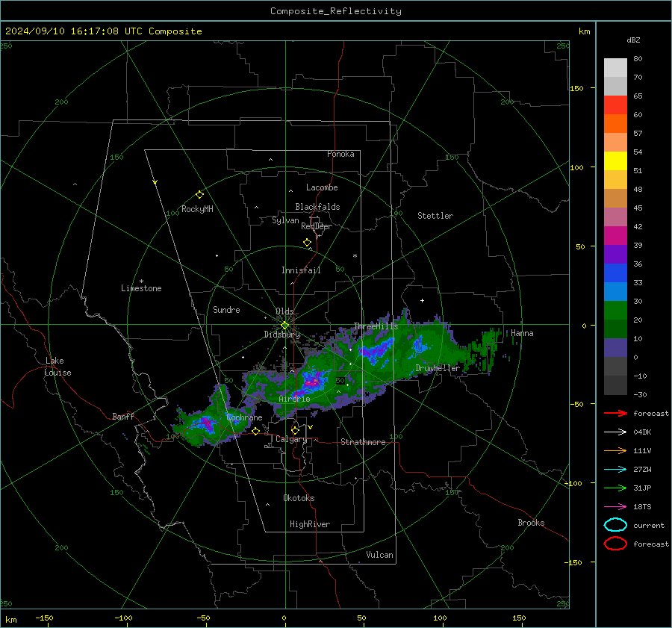The image size is (672, 628).
Task: Select the blue 36 dBZ color swatch
Action: (x=615, y=273)
